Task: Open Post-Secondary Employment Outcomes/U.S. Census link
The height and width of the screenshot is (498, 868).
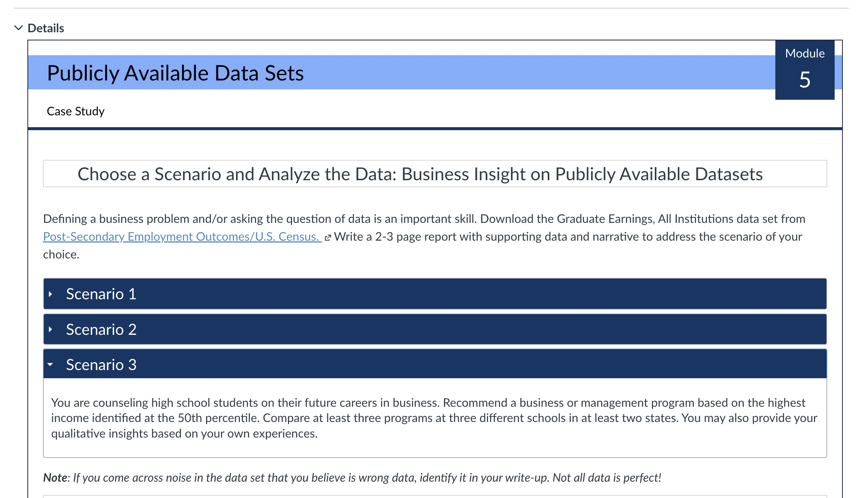Action: pos(182,237)
